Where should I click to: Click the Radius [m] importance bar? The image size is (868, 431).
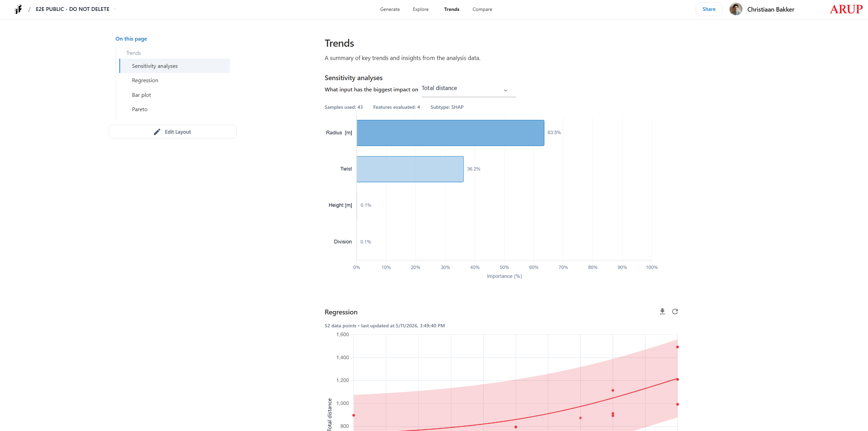450,133
